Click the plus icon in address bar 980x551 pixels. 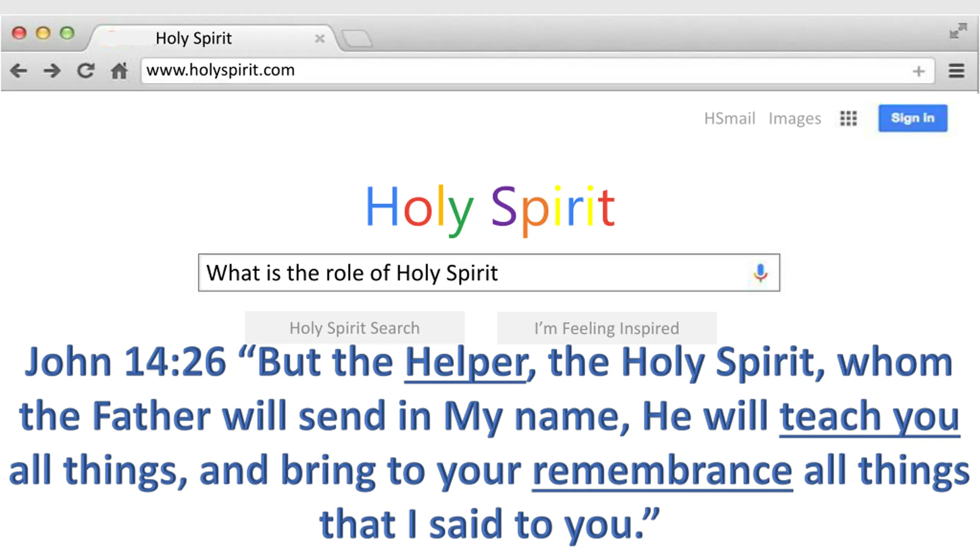(x=919, y=71)
